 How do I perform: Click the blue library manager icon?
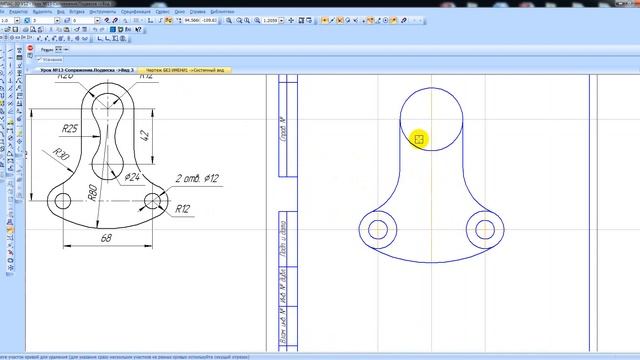(113, 29)
